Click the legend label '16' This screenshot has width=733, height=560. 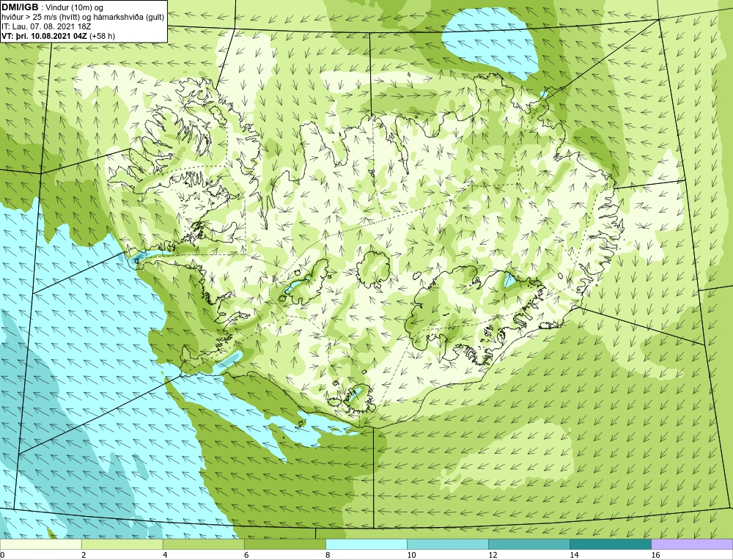tap(655, 555)
